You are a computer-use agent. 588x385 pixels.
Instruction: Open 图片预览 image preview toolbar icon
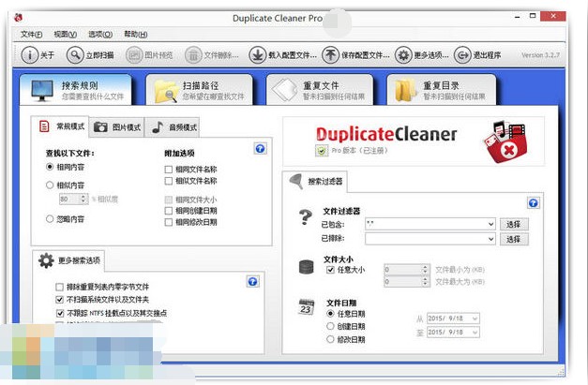click(x=134, y=55)
